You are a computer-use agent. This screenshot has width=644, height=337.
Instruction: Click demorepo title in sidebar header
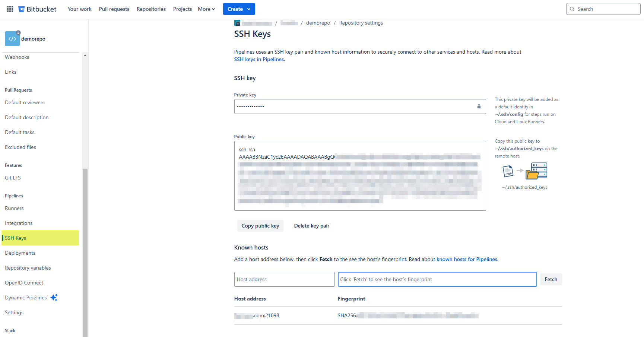pos(33,39)
